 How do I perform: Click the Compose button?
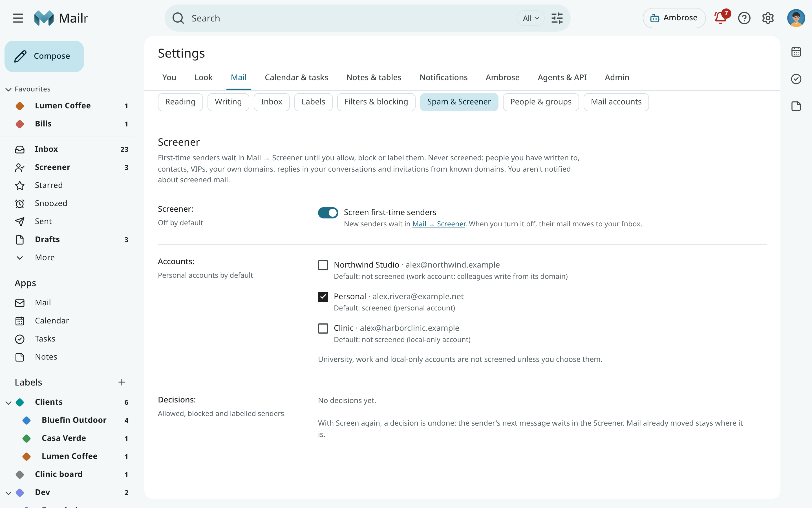(x=44, y=56)
